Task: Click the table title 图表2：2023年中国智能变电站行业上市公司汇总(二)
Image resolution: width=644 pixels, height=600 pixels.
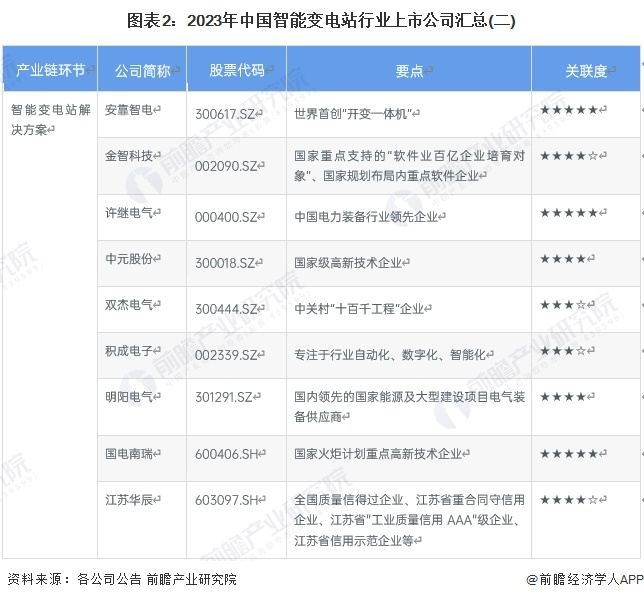Action: click(x=321, y=21)
